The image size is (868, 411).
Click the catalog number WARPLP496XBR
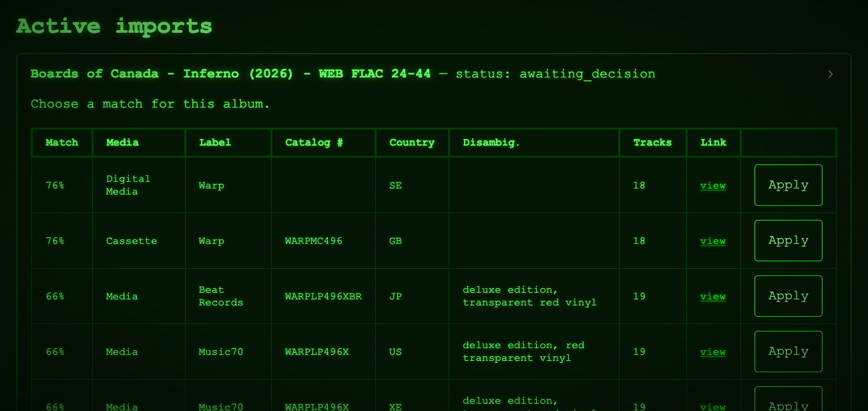(x=323, y=296)
